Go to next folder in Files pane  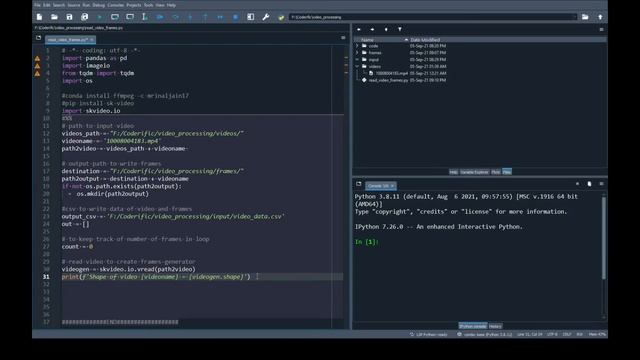click(372, 29)
